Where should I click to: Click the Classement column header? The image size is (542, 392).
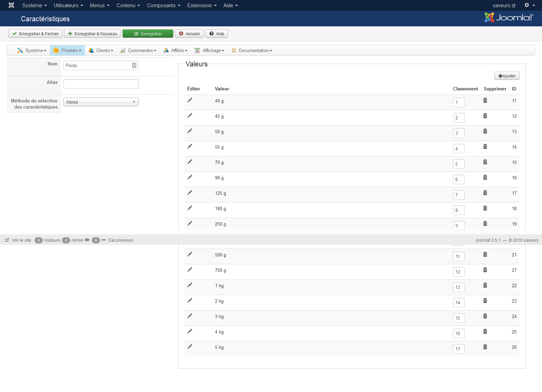pyautogui.click(x=465, y=89)
